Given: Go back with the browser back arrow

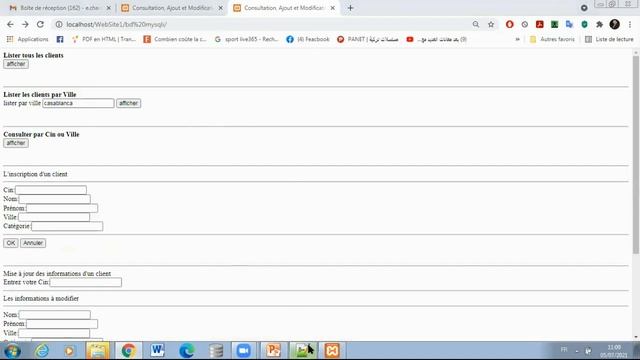Looking at the screenshot, I should [10, 24].
